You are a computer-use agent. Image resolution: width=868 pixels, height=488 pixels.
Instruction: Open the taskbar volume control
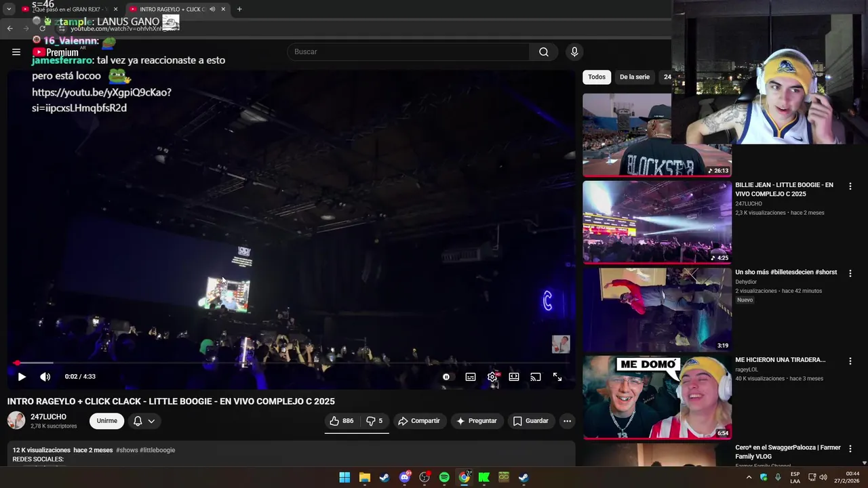point(823,477)
